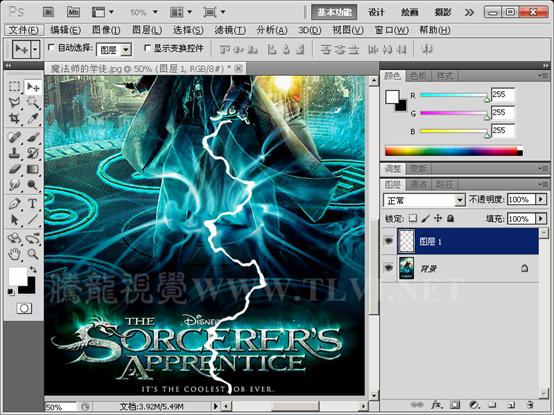Viewport: 554px width, 415px height.
Task: Select the History Brush tool
Action: [x=33, y=153]
